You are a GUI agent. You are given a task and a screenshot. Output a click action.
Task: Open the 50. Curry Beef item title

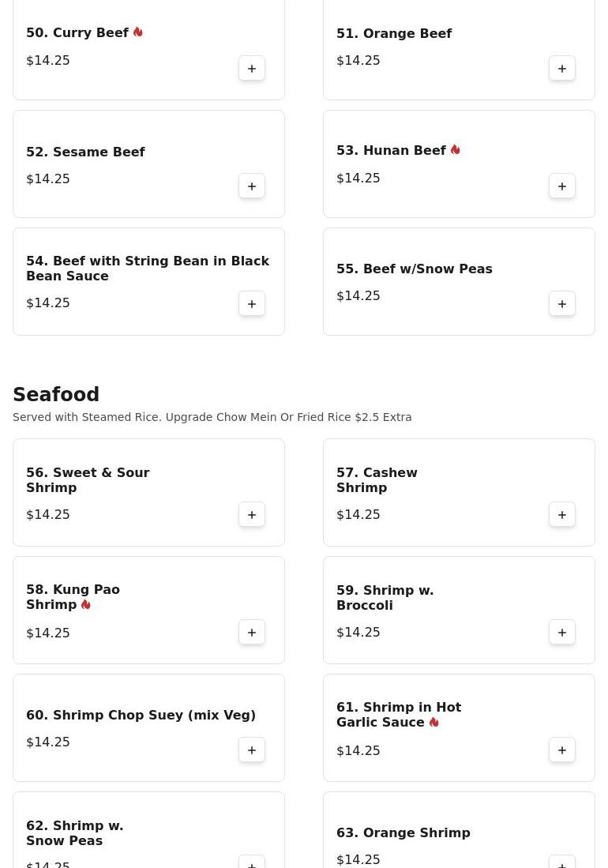click(77, 33)
